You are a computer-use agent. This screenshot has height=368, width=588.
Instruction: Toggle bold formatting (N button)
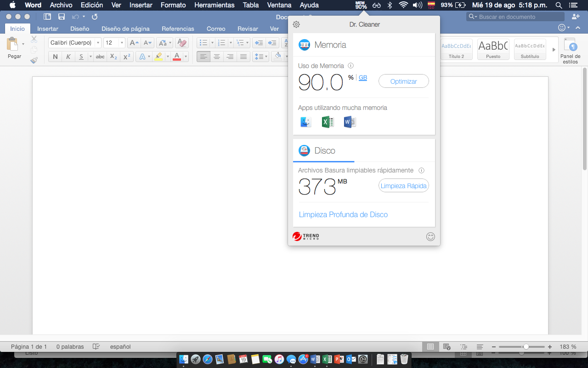point(56,57)
